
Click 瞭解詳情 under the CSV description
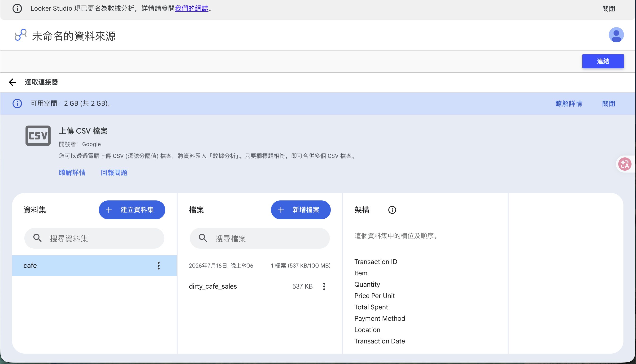click(72, 173)
